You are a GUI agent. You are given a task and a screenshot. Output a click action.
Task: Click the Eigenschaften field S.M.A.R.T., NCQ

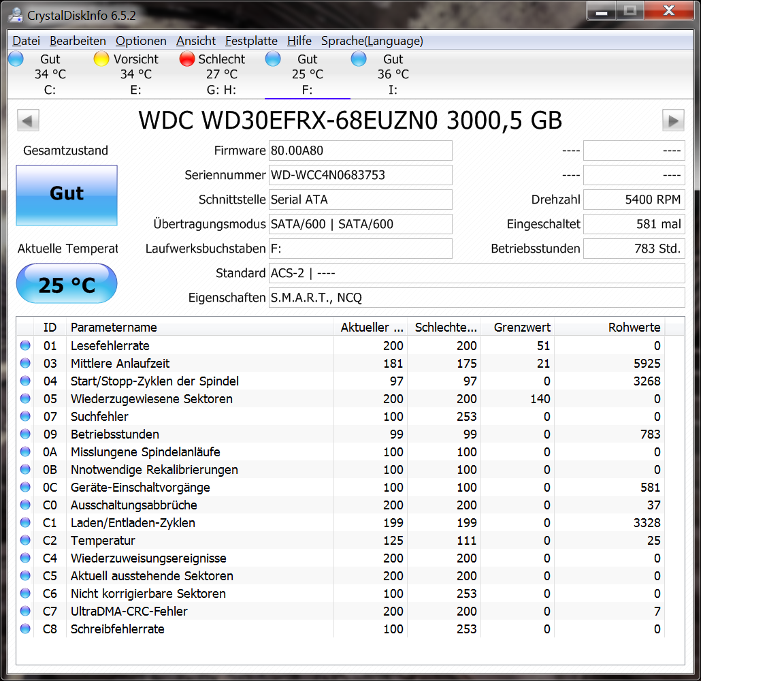pyautogui.click(x=477, y=298)
